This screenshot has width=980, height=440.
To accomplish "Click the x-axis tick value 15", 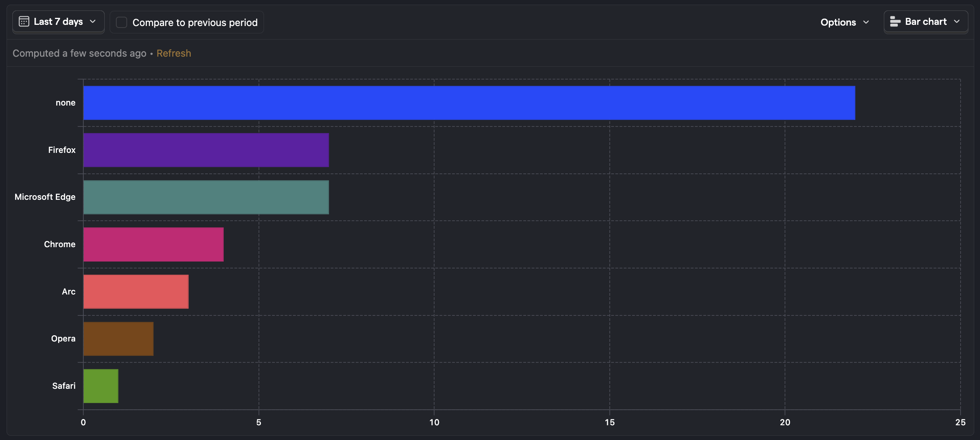I will click(610, 423).
